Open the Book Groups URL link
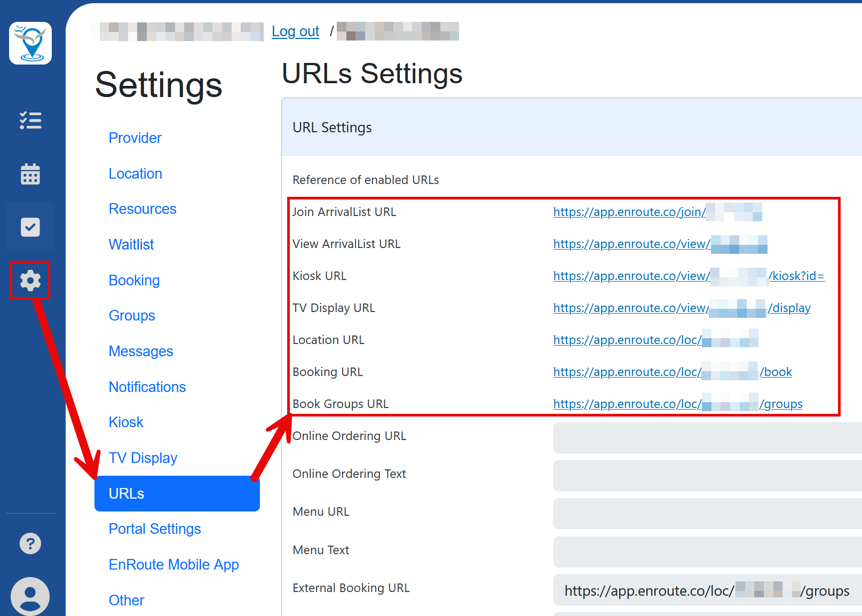 point(678,404)
